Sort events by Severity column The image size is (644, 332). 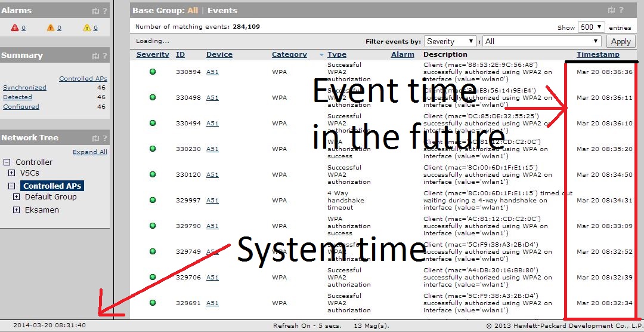click(x=153, y=54)
